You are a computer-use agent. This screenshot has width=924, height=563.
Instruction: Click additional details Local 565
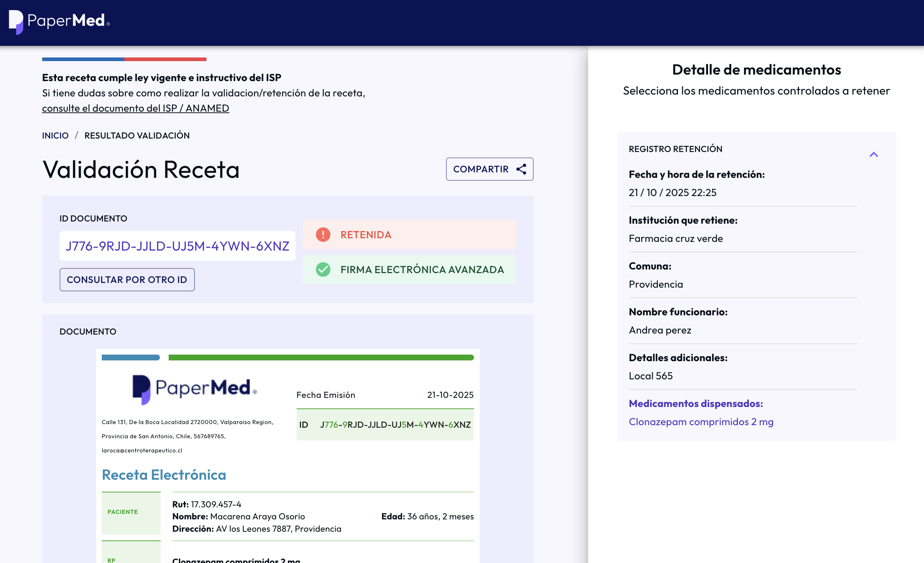coord(651,376)
